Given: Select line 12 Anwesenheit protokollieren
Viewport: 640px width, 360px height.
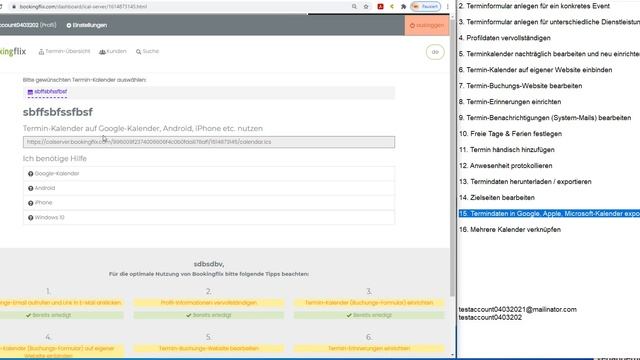Looking at the screenshot, I should [x=505, y=165].
